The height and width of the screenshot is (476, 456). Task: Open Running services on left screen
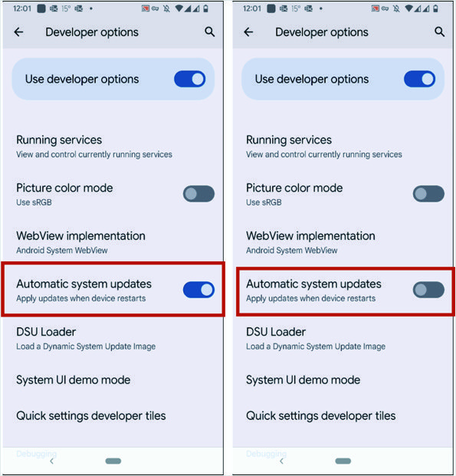(113, 146)
